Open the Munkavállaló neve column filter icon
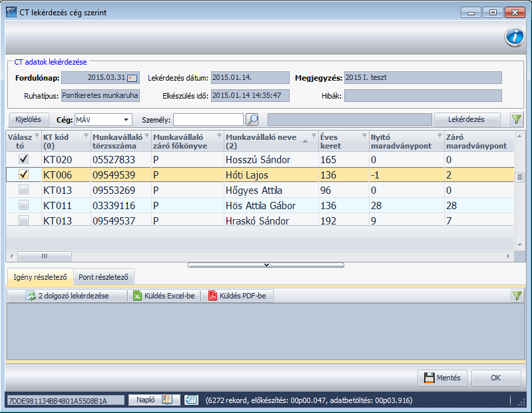532x413 pixels. click(314, 136)
